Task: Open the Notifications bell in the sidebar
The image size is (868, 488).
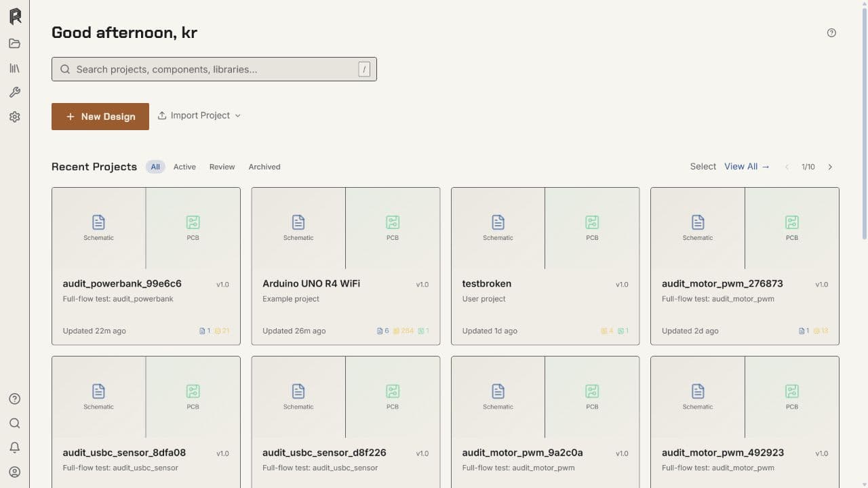Action: tap(15, 447)
